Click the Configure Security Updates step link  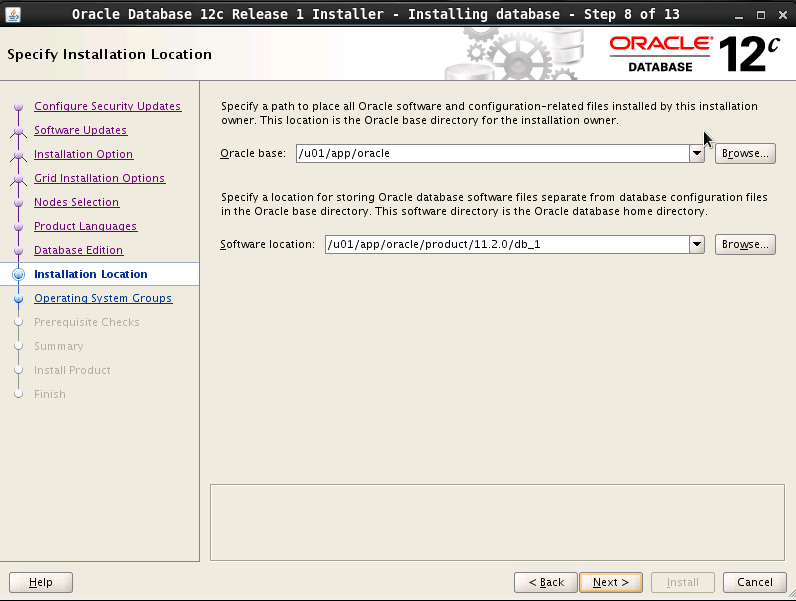107,106
